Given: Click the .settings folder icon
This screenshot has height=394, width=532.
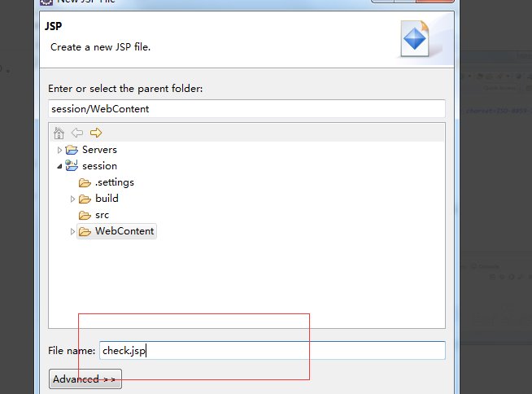Looking at the screenshot, I should 85,182.
